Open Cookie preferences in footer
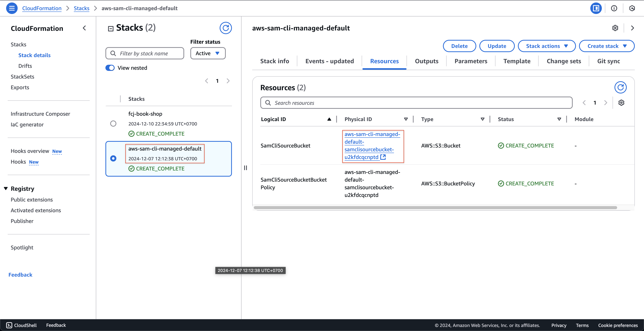644x331 pixels. 618,325
